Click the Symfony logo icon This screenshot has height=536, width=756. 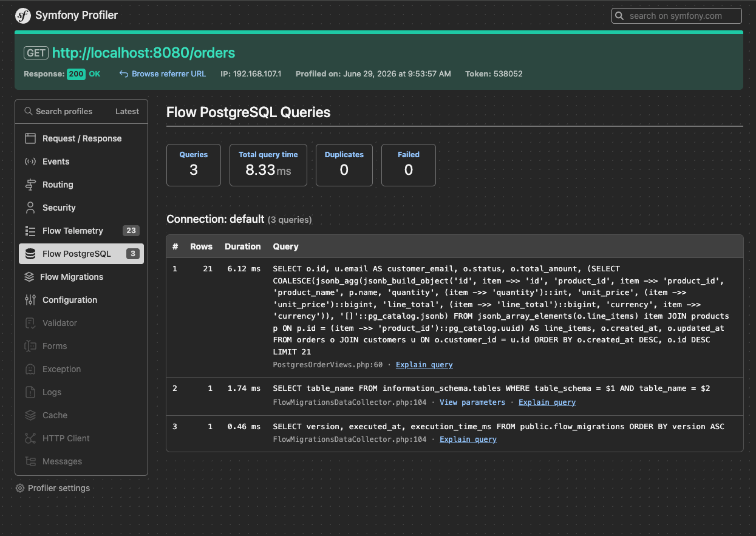(23, 15)
